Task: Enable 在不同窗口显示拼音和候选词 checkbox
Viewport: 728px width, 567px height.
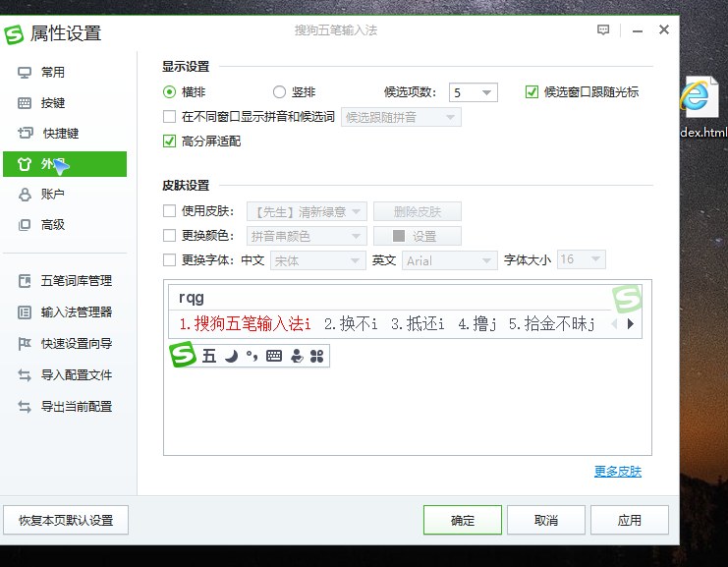Action: [x=169, y=117]
